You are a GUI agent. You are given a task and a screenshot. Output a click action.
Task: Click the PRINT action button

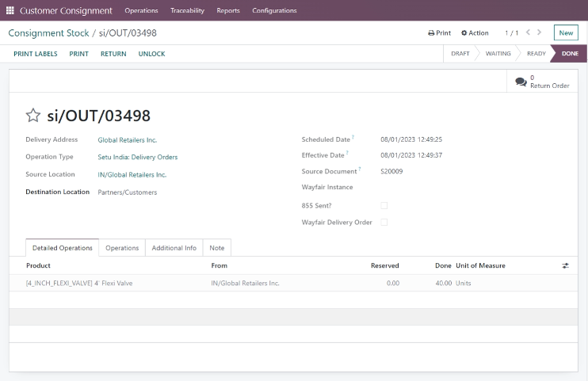[x=78, y=54]
